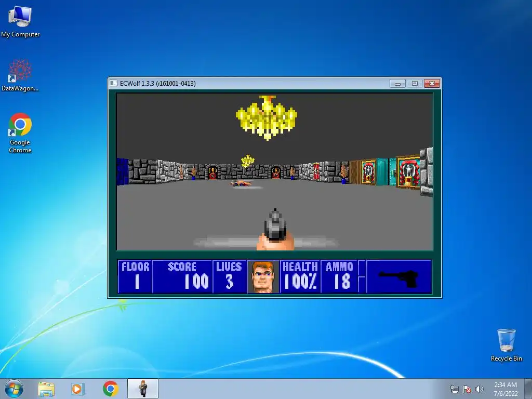The height and width of the screenshot is (399, 532).
Task: Click the pistol silhouette in the HUD
Action: coord(398,278)
